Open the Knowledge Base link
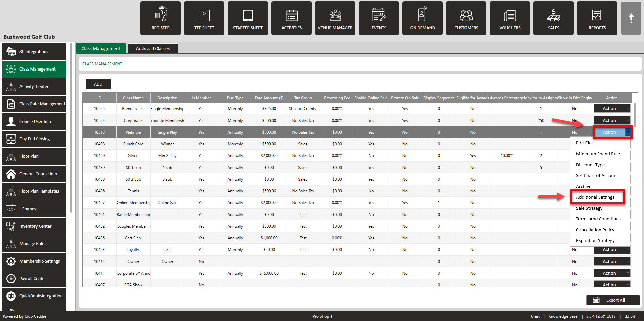Viewport: 644px width, 321px height. (x=563, y=316)
